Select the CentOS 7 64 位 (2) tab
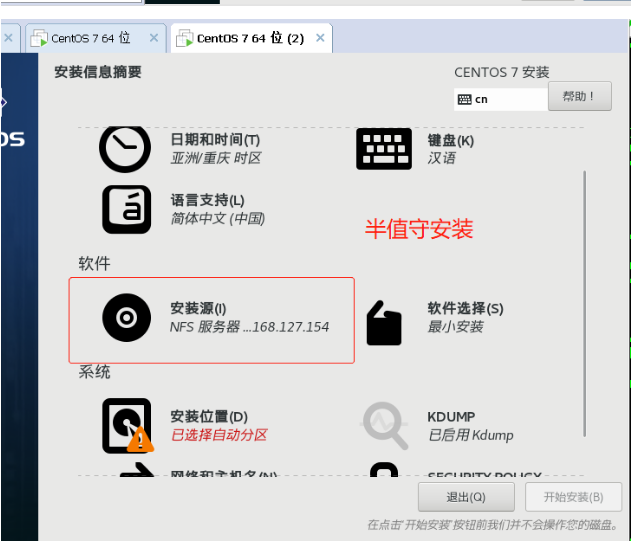This screenshot has width=632, height=546. tap(251, 38)
